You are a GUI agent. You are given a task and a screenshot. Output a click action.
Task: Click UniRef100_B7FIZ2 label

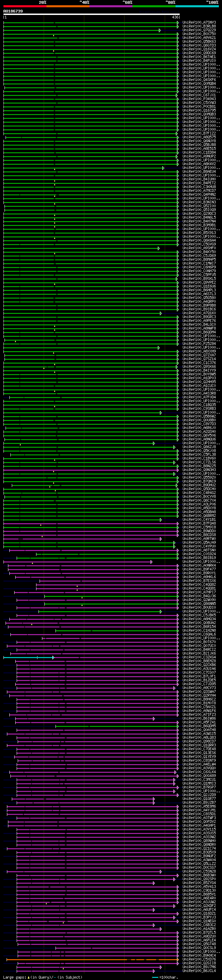click(199, 133)
